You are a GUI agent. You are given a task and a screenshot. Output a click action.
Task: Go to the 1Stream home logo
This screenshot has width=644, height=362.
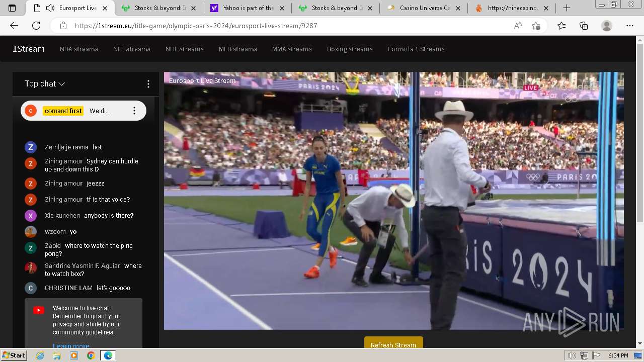click(29, 49)
